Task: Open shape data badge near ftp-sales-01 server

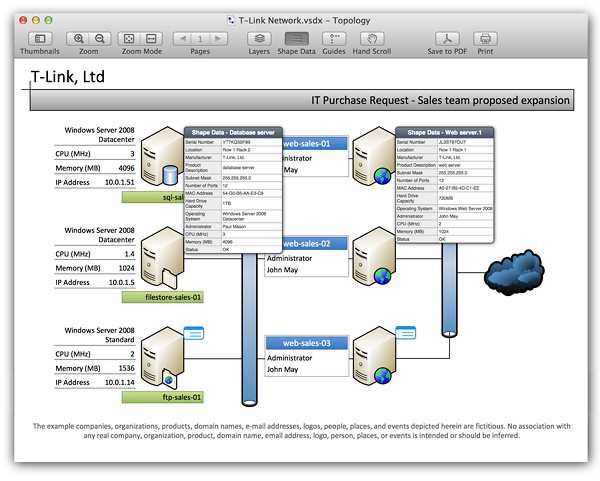Action: (x=194, y=333)
